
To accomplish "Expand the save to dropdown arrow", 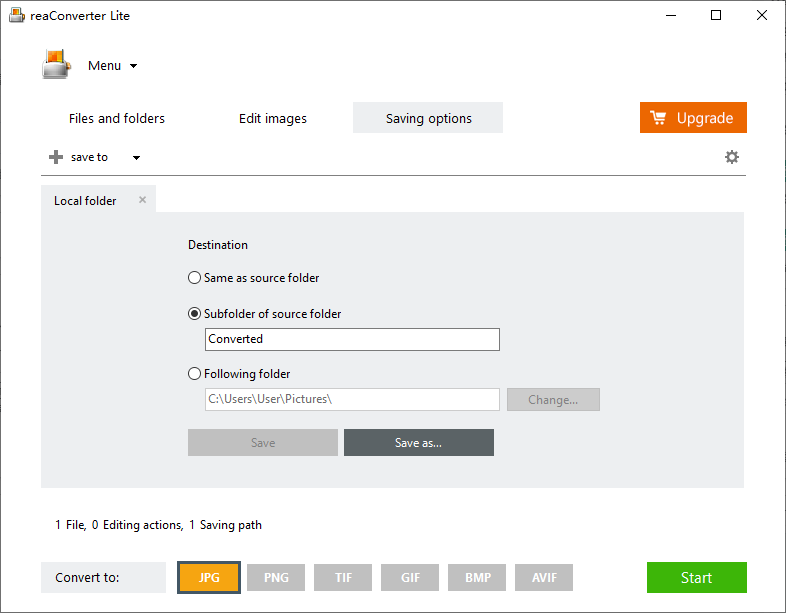I will 136,157.
